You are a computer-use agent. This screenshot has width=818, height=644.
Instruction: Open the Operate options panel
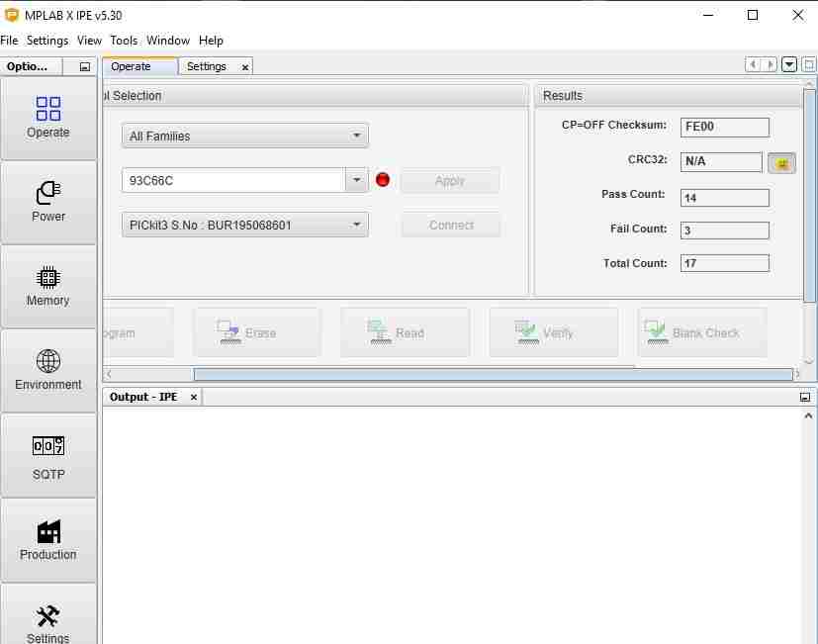(48, 119)
